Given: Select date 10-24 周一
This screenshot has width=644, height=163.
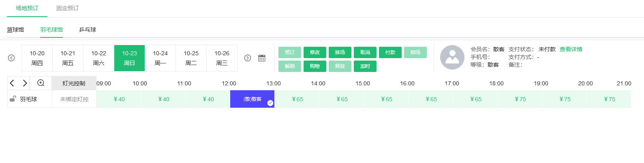Looking at the screenshot, I should click(x=160, y=58).
